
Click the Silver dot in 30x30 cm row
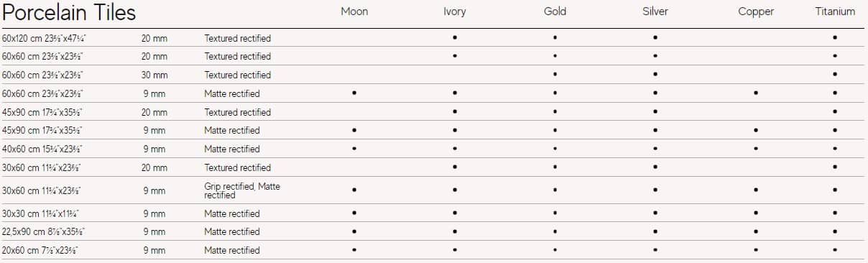tap(655, 213)
